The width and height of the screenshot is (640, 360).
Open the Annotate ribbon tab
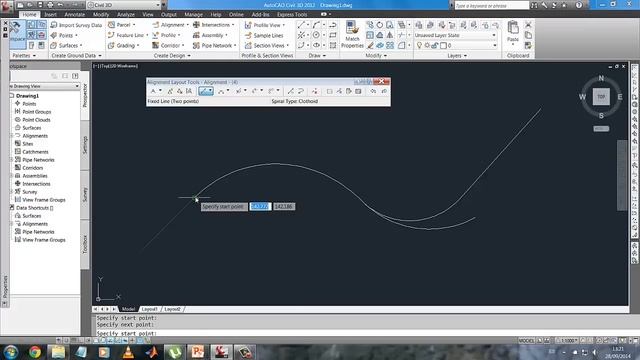(75, 14)
